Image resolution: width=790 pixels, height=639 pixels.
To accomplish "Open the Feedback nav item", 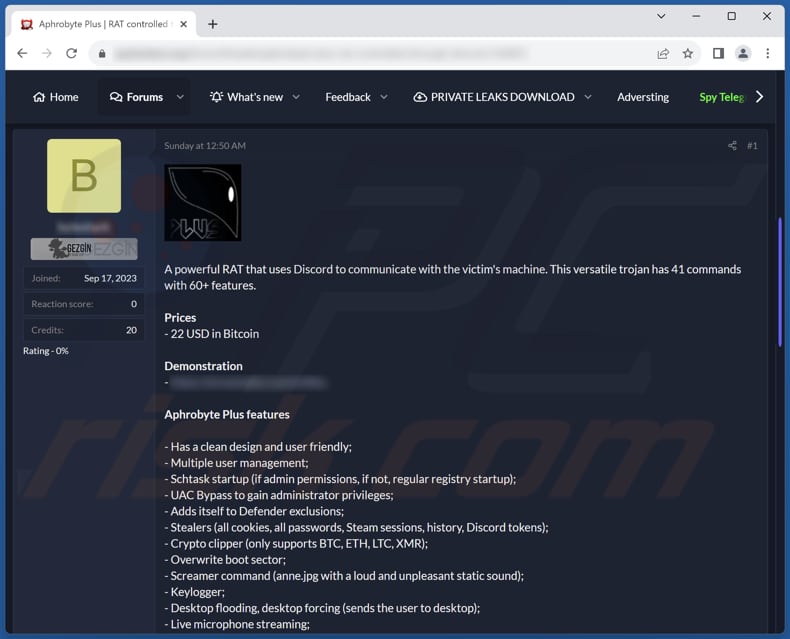I will point(348,97).
